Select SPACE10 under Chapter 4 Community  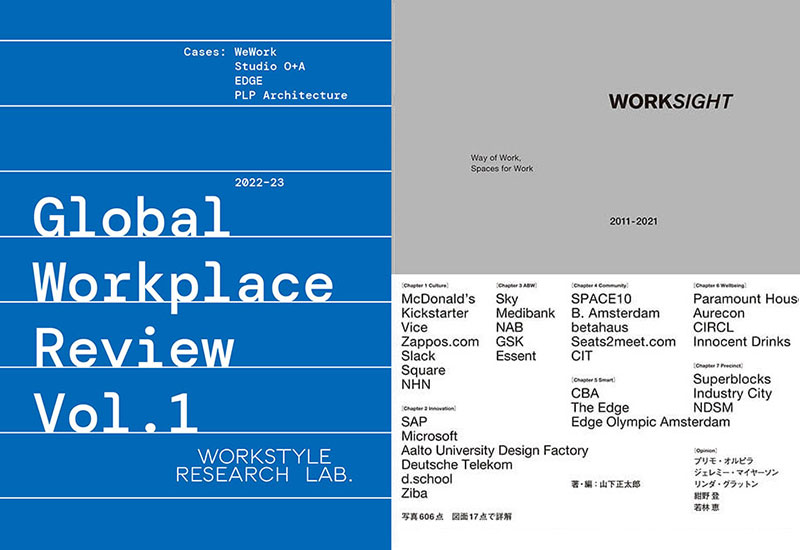pos(604,299)
